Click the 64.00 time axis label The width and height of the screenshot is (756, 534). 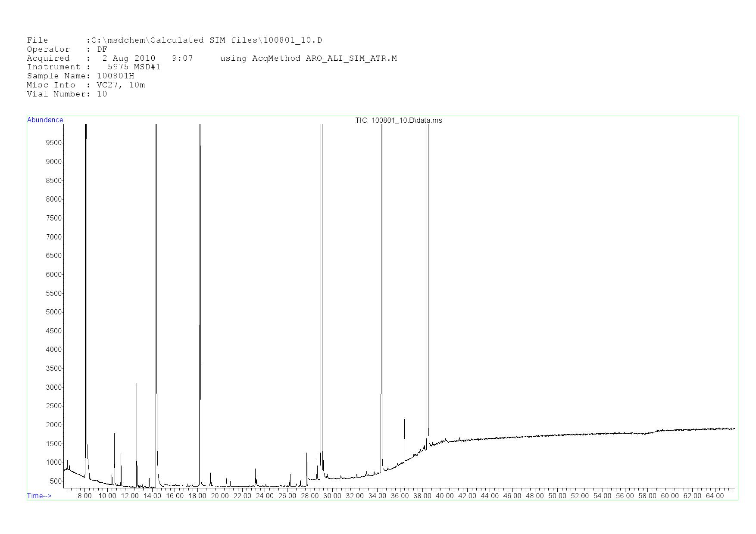point(714,496)
